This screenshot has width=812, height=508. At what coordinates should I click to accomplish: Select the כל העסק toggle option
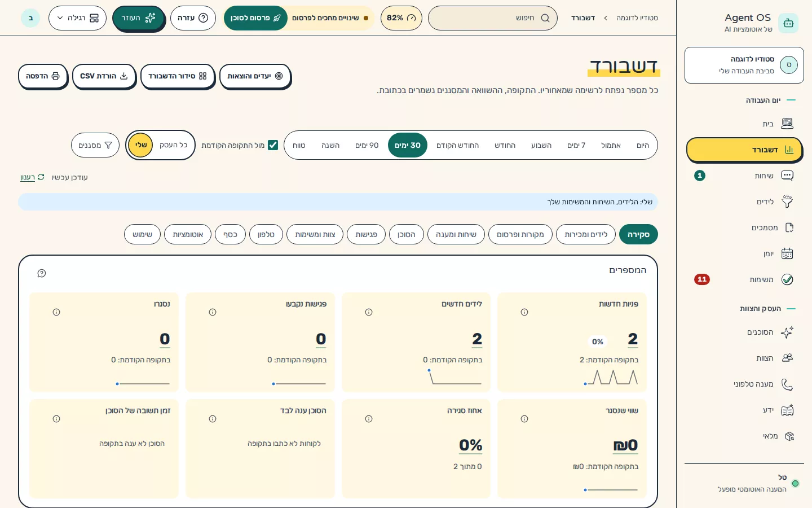[173, 145]
